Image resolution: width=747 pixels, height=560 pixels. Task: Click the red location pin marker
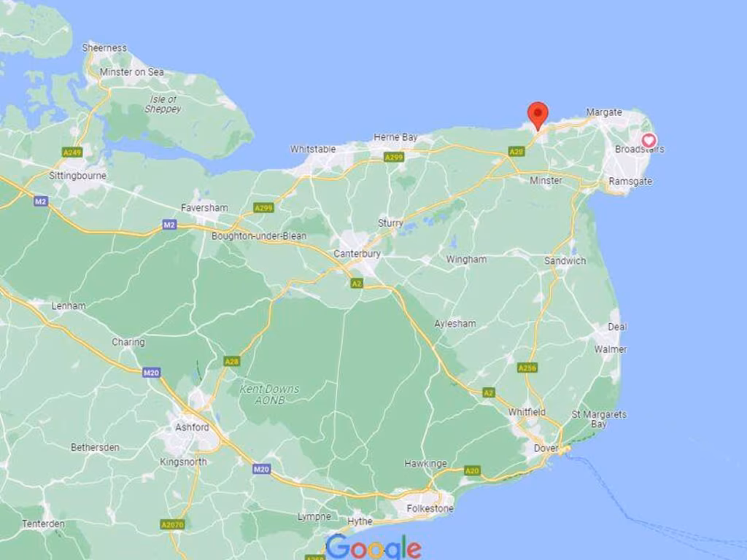538,116
